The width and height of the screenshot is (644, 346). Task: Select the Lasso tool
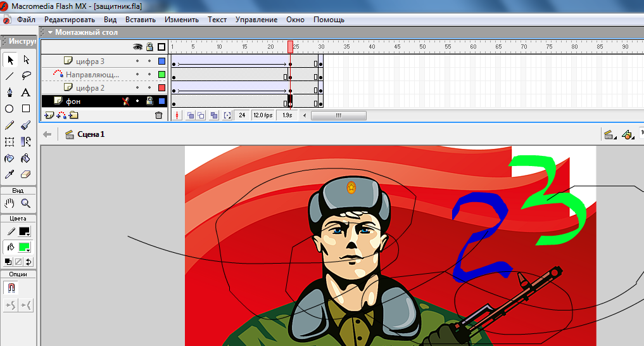(27, 76)
